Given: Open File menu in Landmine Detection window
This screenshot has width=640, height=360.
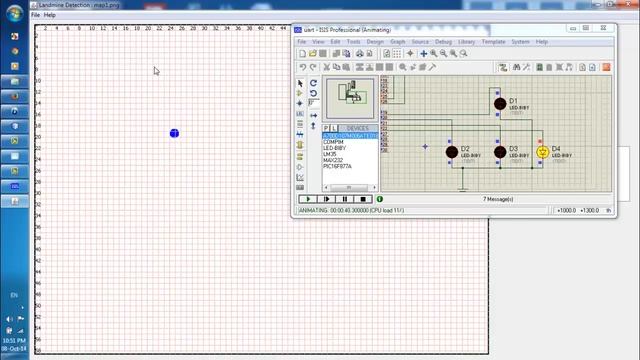Looking at the screenshot, I should pos(36,15).
